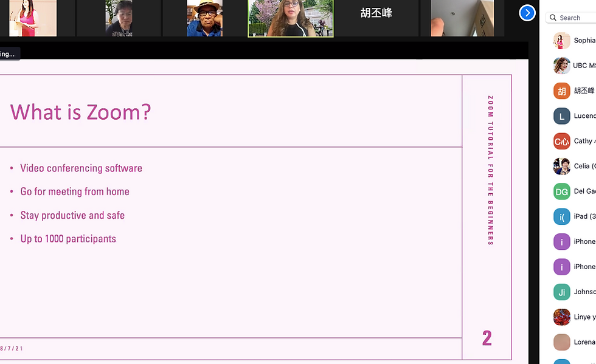Click bullet Up to 1000 participants
Screen dimensions: 596x364
[x=68, y=239]
